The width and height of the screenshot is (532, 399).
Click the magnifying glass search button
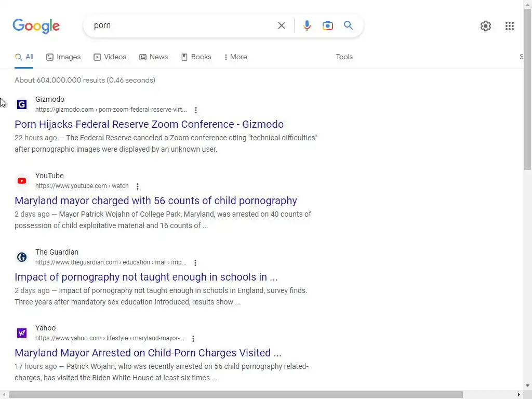348,25
